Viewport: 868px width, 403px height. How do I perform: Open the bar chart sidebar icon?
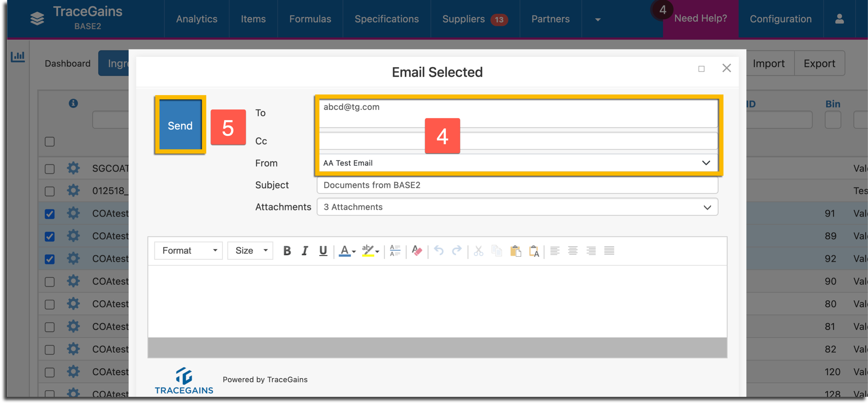18,56
